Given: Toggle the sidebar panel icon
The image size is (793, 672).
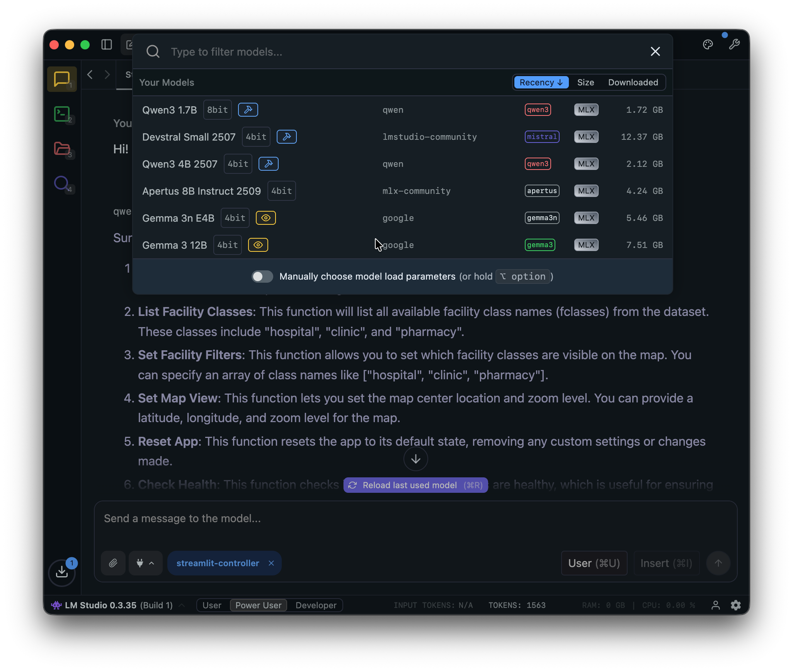Looking at the screenshot, I should (107, 45).
